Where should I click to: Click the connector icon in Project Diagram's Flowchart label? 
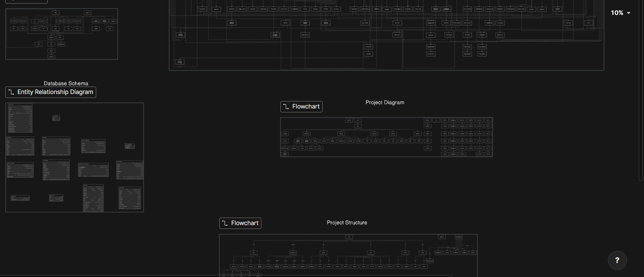286,107
